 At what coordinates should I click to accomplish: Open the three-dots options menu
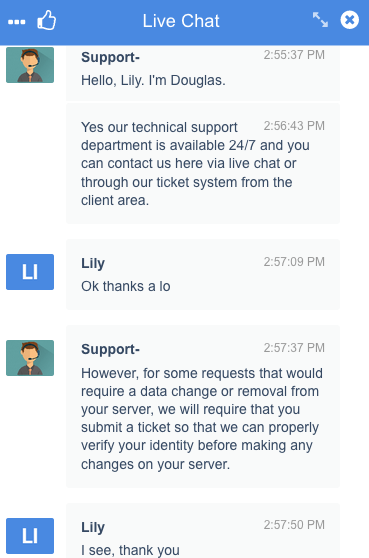(x=16, y=22)
